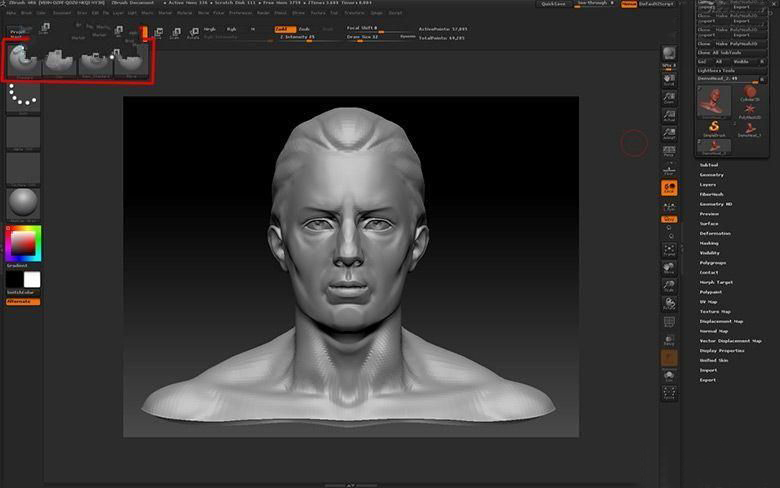Select the Rotate view icon on right shelf
The image size is (780, 488).
click(x=669, y=304)
